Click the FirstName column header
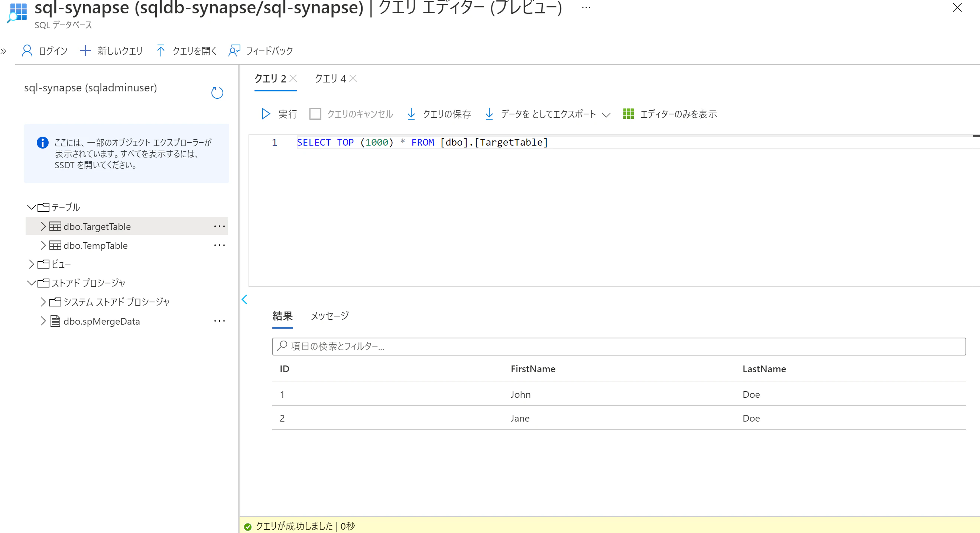 coord(533,369)
